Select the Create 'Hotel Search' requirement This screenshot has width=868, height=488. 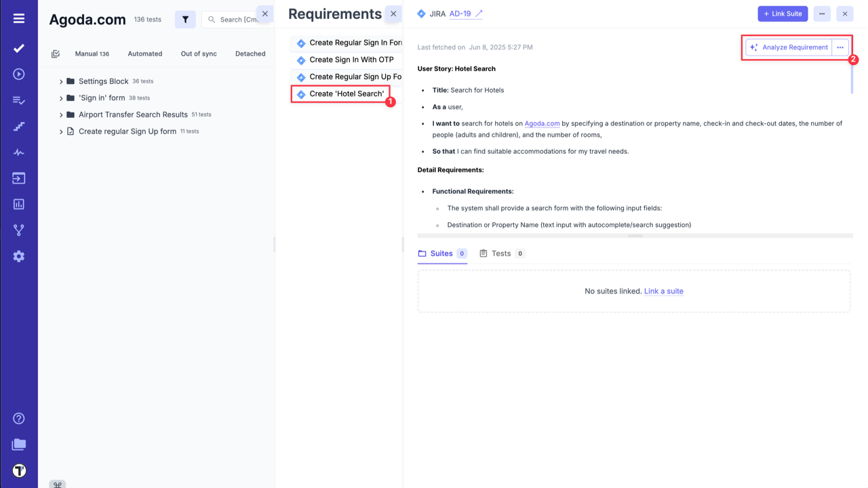pos(346,94)
